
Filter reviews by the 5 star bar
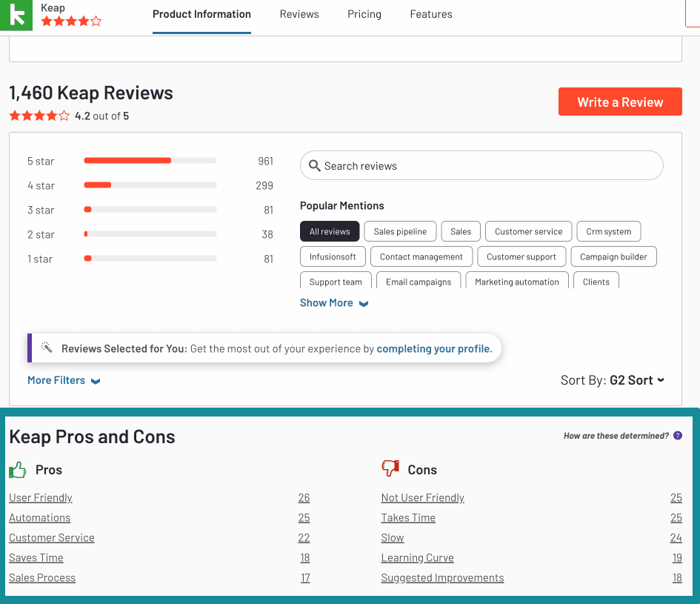coord(150,161)
